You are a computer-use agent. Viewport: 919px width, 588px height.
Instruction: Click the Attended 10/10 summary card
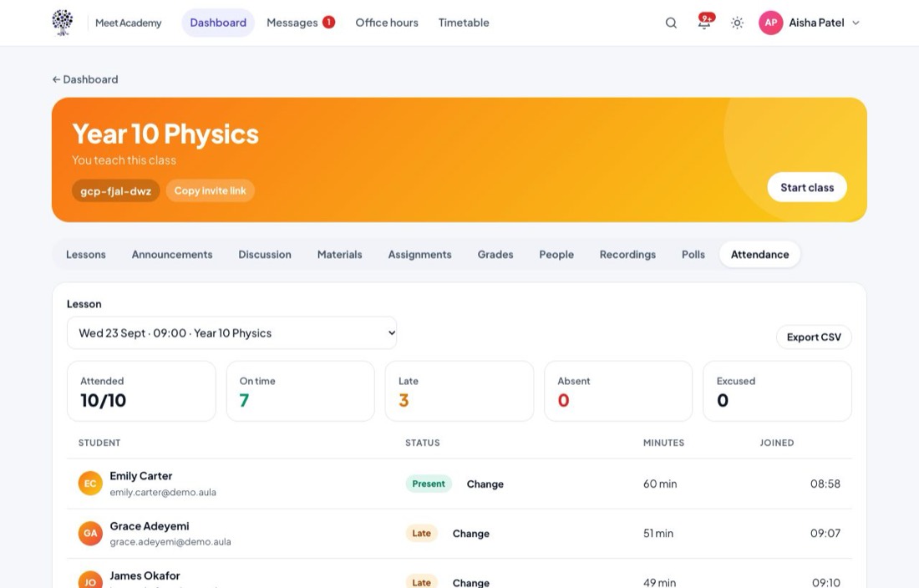coord(142,391)
